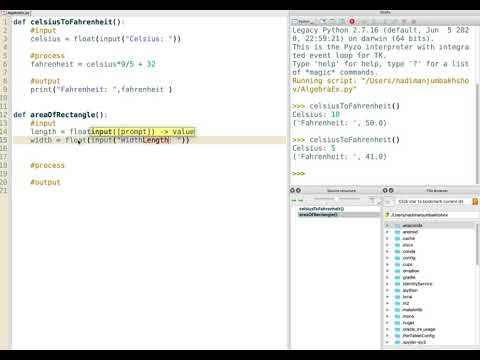Click the print("Fahrenheit: ",fahrenheit) line

click(x=101, y=89)
